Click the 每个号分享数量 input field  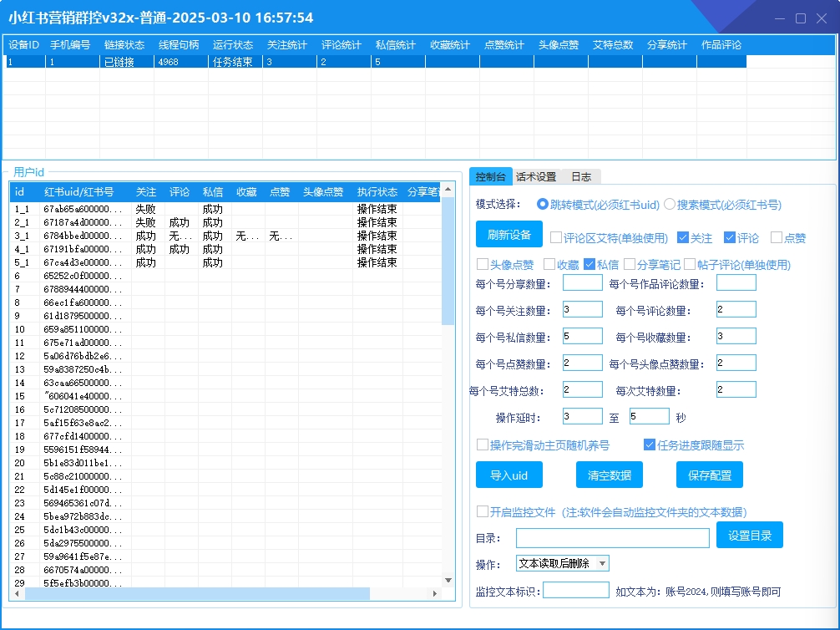[x=582, y=282]
